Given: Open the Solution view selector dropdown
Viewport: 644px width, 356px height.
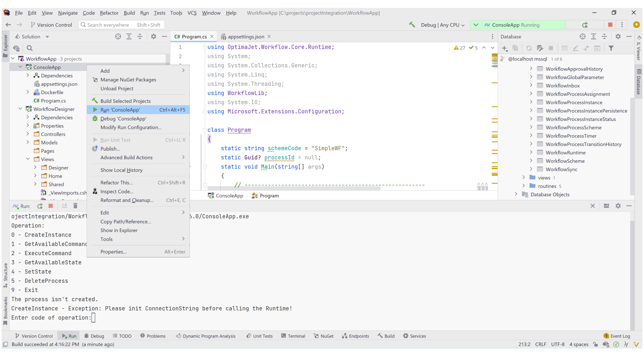Looking at the screenshot, I should (47, 37).
